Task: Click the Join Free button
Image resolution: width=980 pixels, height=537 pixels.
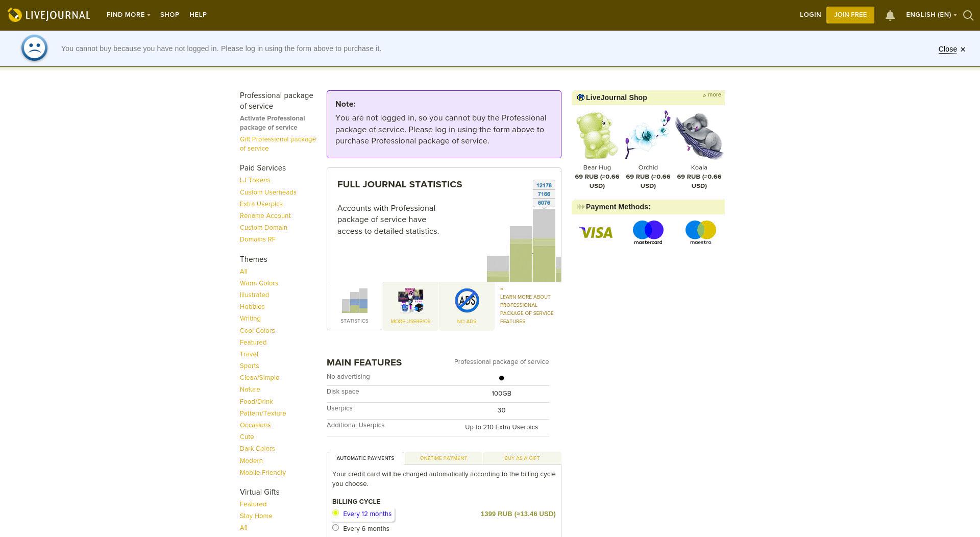Action: tap(850, 15)
